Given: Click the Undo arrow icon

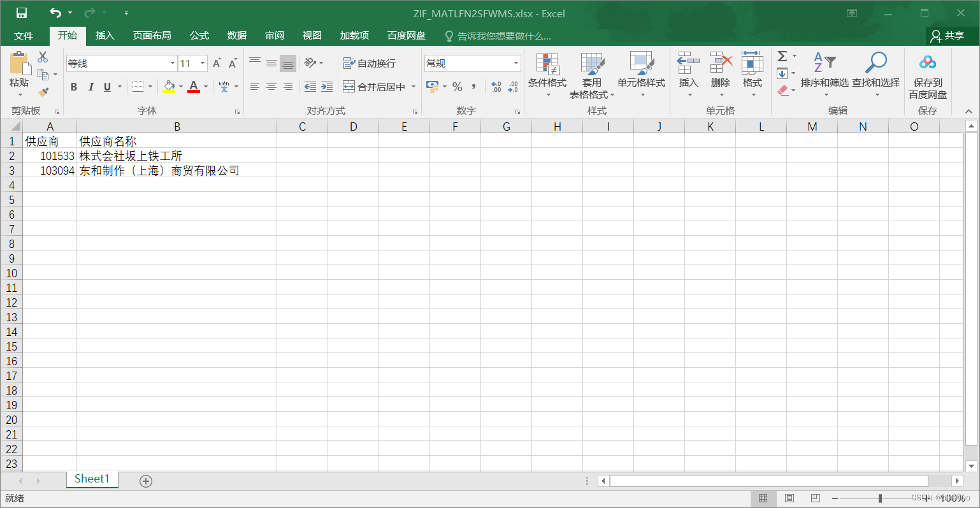Looking at the screenshot, I should [x=55, y=13].
